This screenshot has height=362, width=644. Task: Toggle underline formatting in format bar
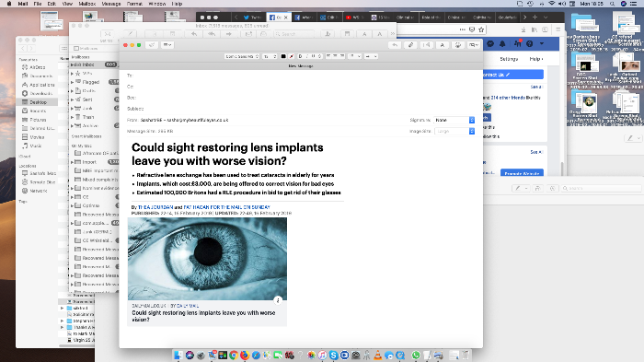pyautogui.click(x=313, y=56)
